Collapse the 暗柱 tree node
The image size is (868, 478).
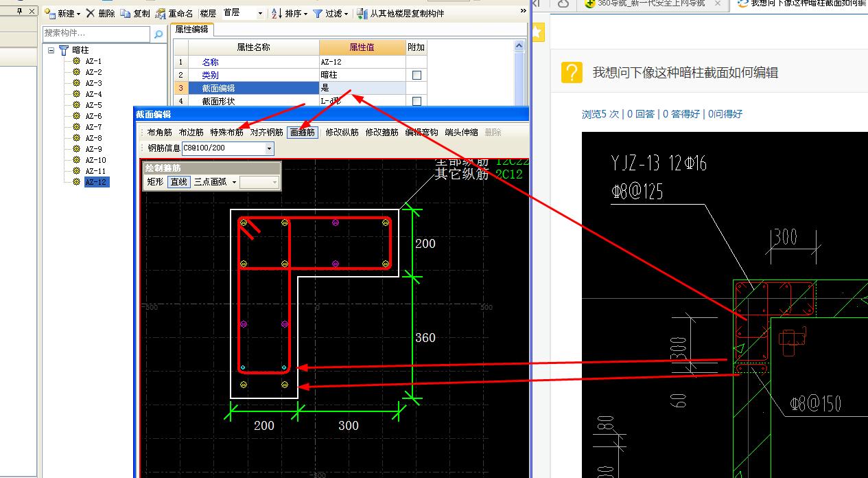[51, 50]
